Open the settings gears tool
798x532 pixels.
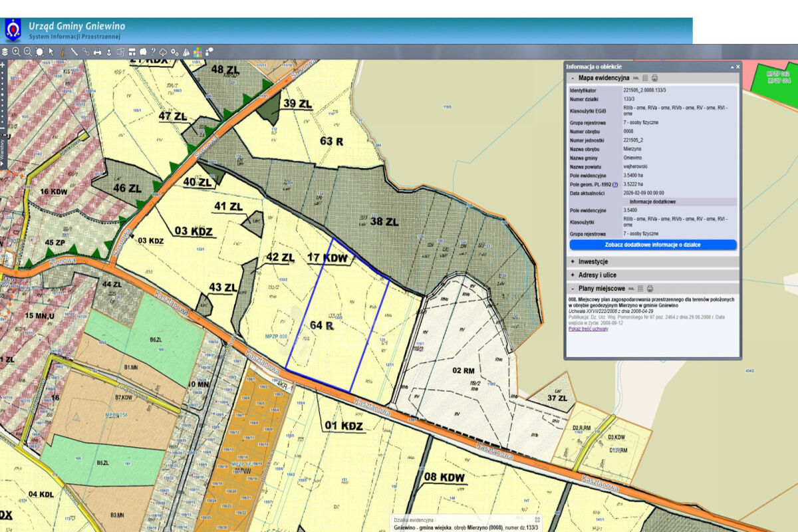tap(175, 51)
